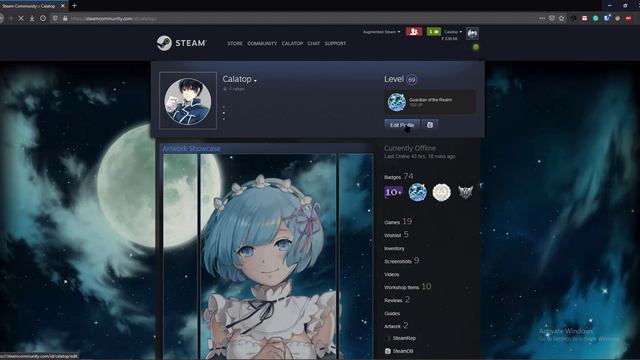The height and width of the screenshot is (360, 640).
Task: Click the small header avatar image
Action: 472,33
